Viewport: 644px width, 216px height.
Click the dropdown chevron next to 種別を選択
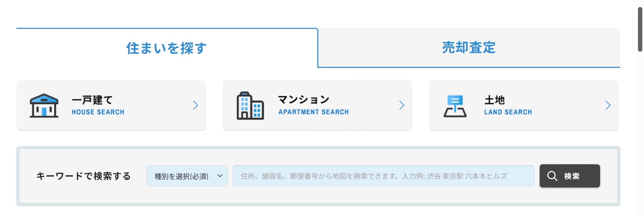[x=220, y=176]
